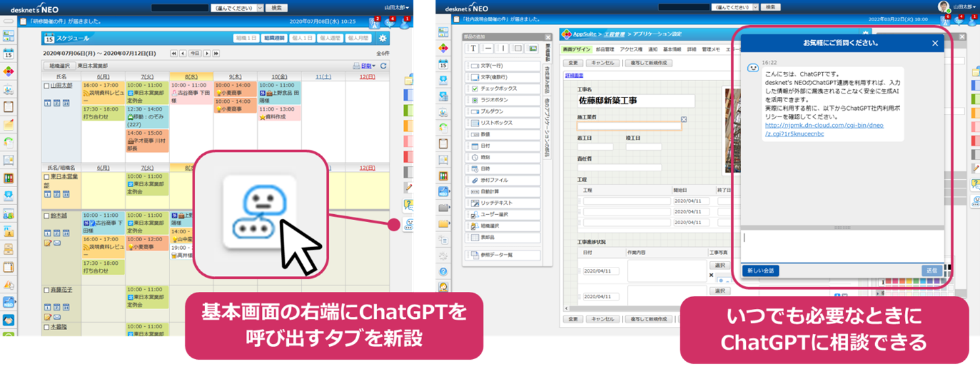The image size is (980, 369).
Task: Click 今日 button in schedule navigation
Action: click(195, 53)
